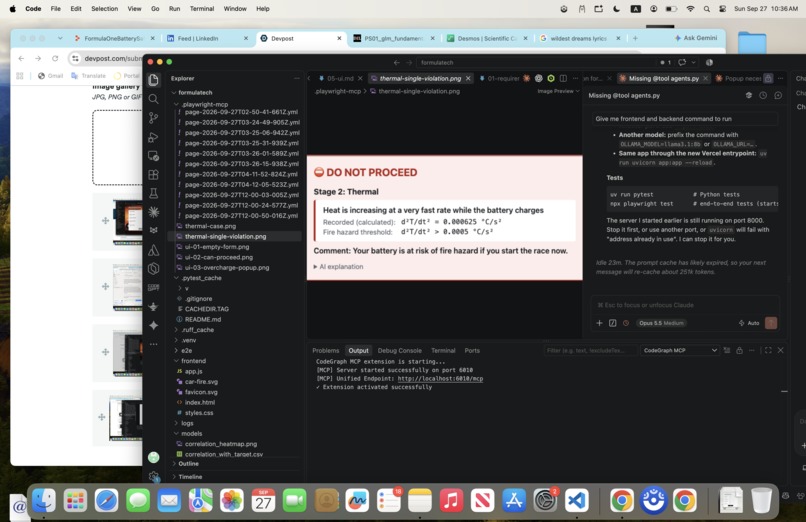Switch to Feed LinkedIn tab in Chrome
The width and height of the screenshot is (806, 522).
click(x=198, y=39)
